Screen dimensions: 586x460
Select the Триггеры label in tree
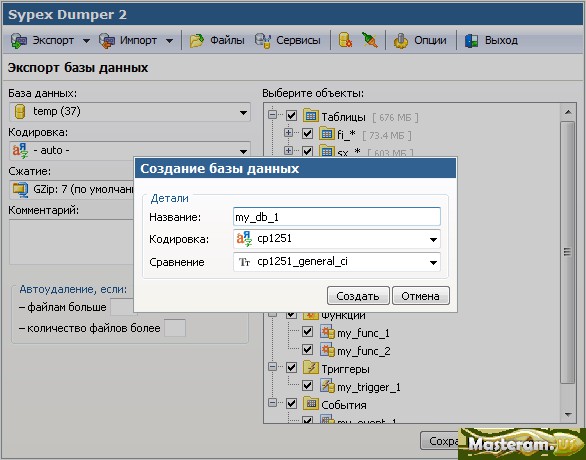click(345, 369)
